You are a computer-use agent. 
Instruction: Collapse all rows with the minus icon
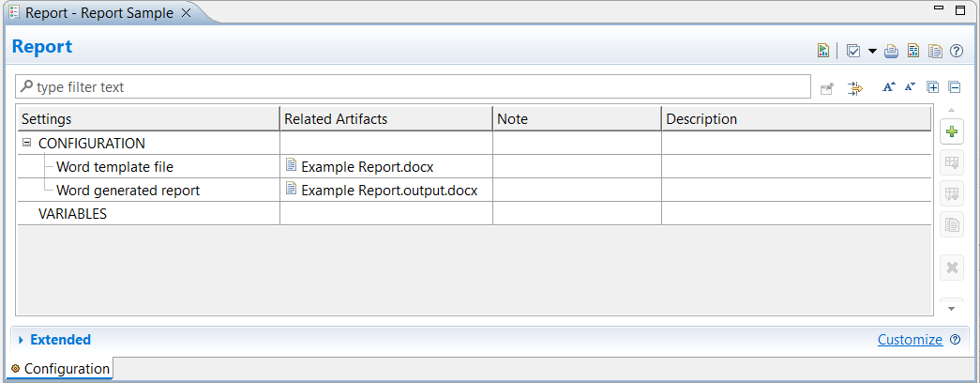(955, 87)
